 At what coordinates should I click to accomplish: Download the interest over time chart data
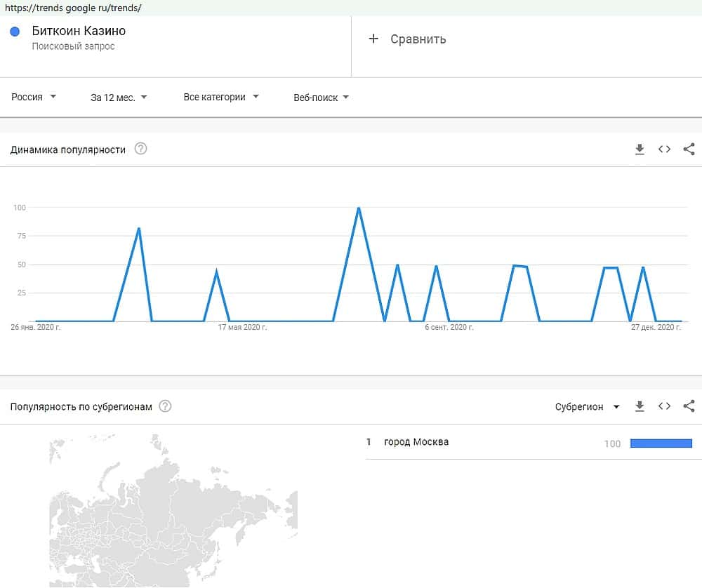coord(640,149)
